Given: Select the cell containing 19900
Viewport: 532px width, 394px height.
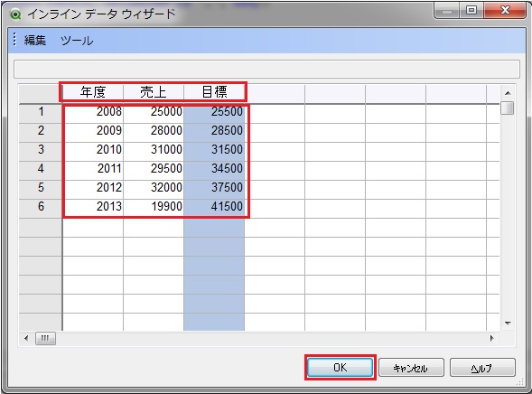Looking at the screenshot, I should tap(154, 206).
